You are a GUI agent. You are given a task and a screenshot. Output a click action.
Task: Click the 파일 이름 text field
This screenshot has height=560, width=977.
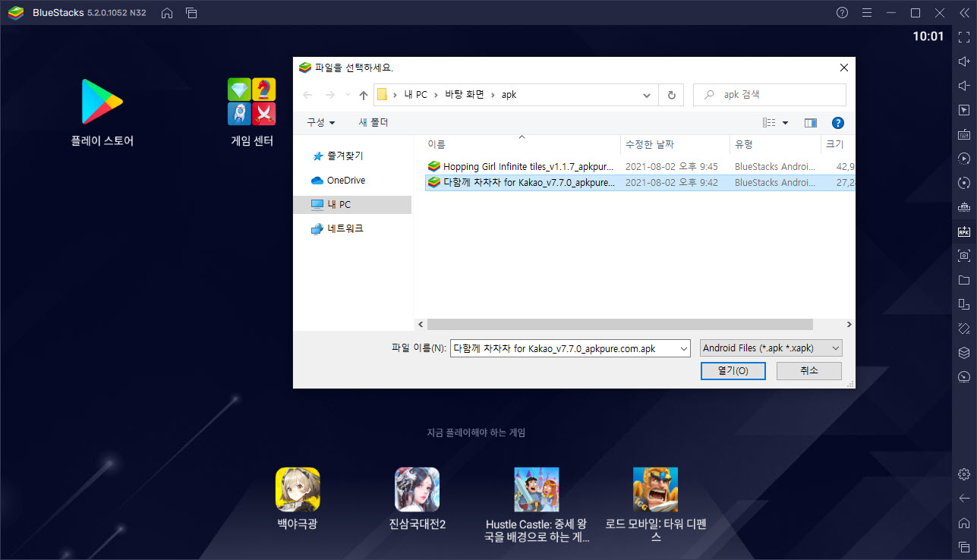(x=563, y=348)
